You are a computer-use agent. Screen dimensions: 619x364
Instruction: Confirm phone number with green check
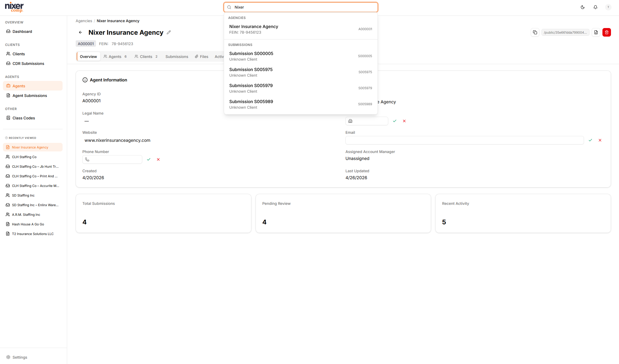149,159
